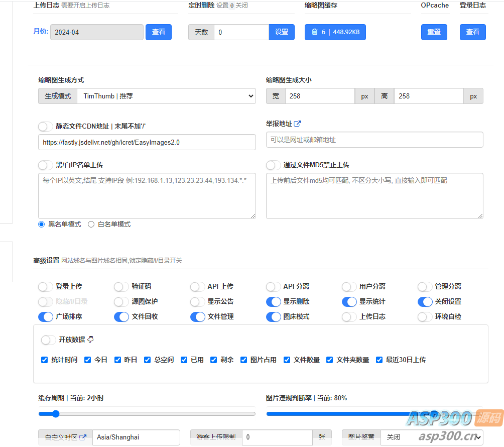The width and height of the screenshot is (504, 447).
Task: Click the 缓存周期 slider handle
Action: 56,414
